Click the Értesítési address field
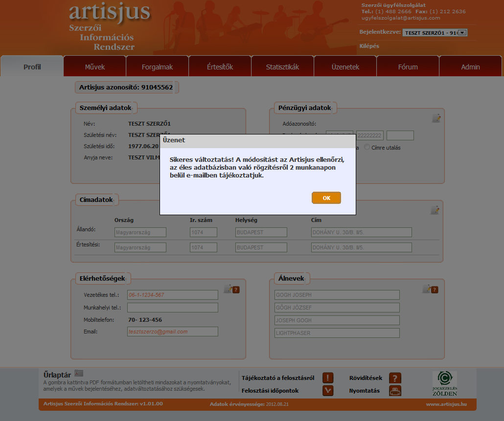The image size is (504, 421). tap(362, 247)
